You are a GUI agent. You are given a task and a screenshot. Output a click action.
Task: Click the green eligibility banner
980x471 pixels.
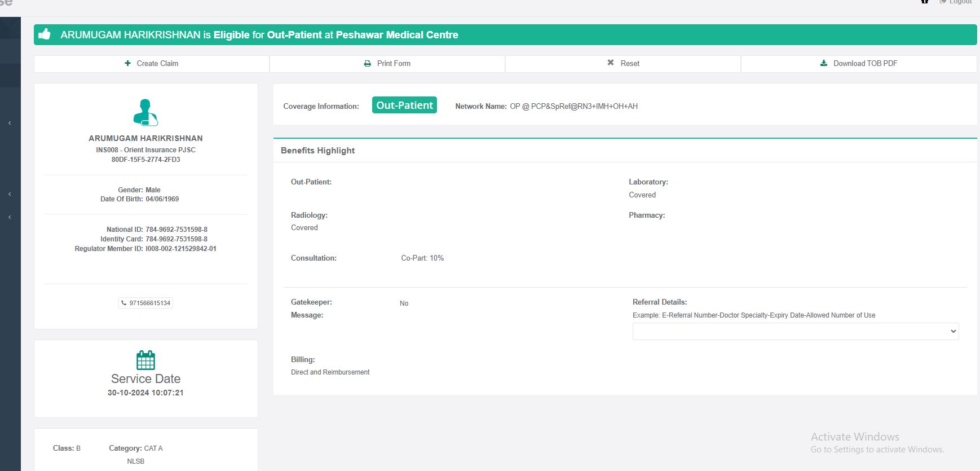click(x=505, y=34)
